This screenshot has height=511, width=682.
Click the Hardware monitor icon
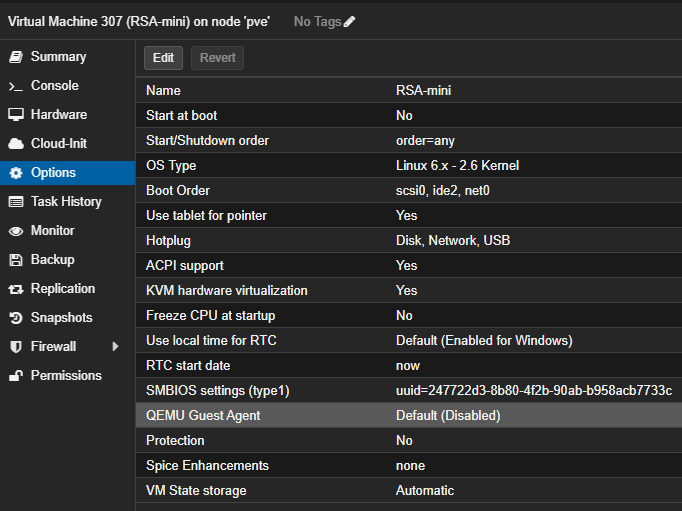click(15, 115)
